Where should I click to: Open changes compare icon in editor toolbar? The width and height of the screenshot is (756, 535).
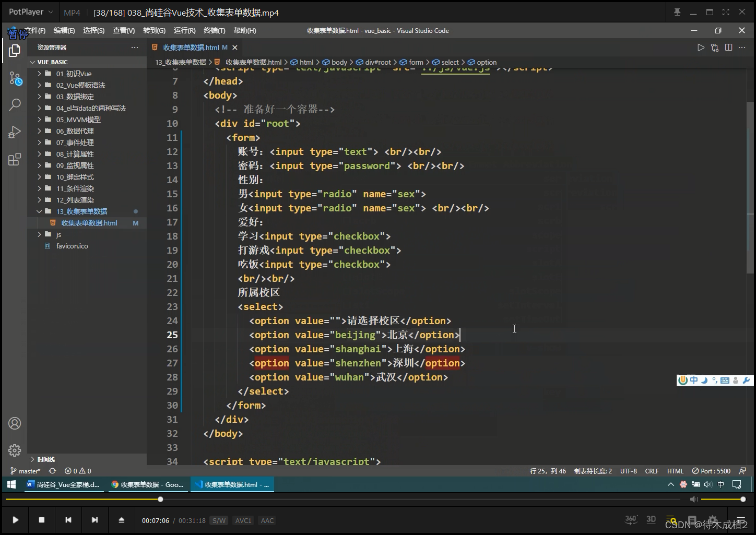[715, 47]
